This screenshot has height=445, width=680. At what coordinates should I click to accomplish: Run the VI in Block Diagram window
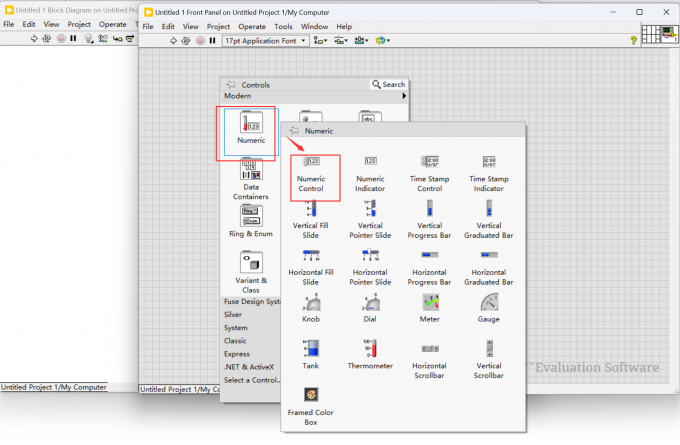click(x=34, y=39)
